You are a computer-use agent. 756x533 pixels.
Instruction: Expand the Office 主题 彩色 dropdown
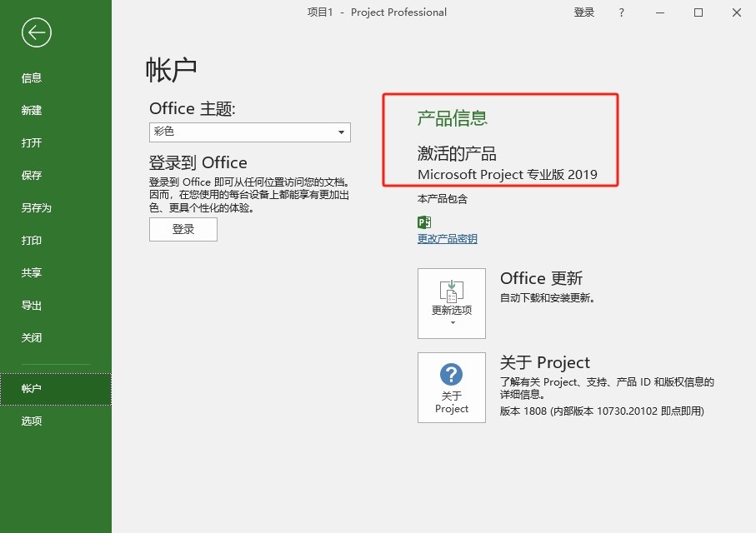[250, 132]
